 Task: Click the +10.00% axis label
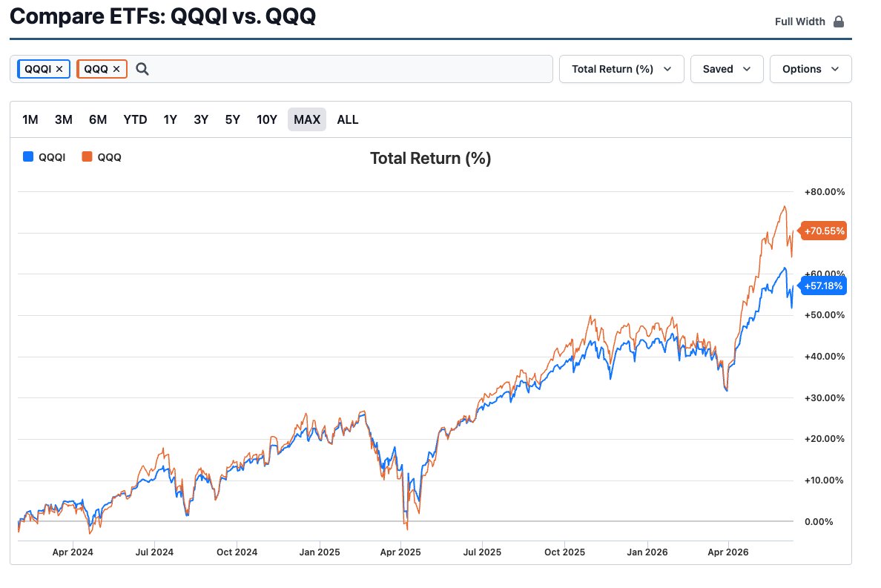(824, 480)
